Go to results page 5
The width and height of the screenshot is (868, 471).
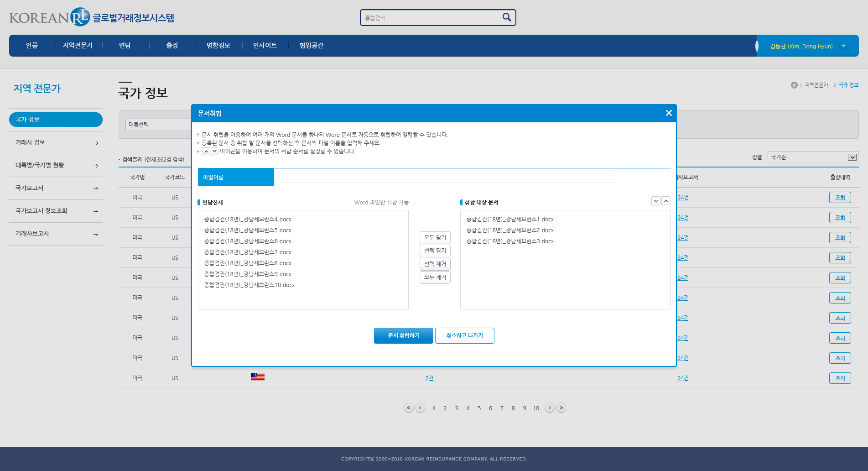click(479, 408)
